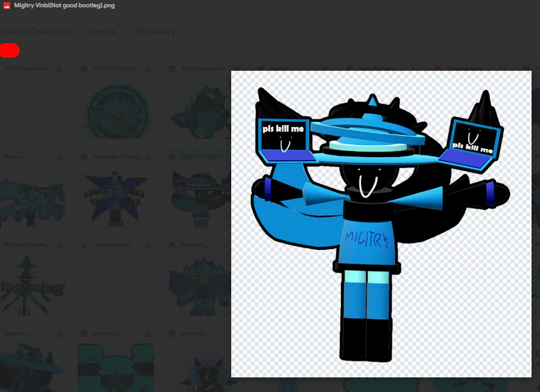Click the image file icon beside Migitry Vinbi title
This screenshot has width=540, height=392.
coord(7,5)
